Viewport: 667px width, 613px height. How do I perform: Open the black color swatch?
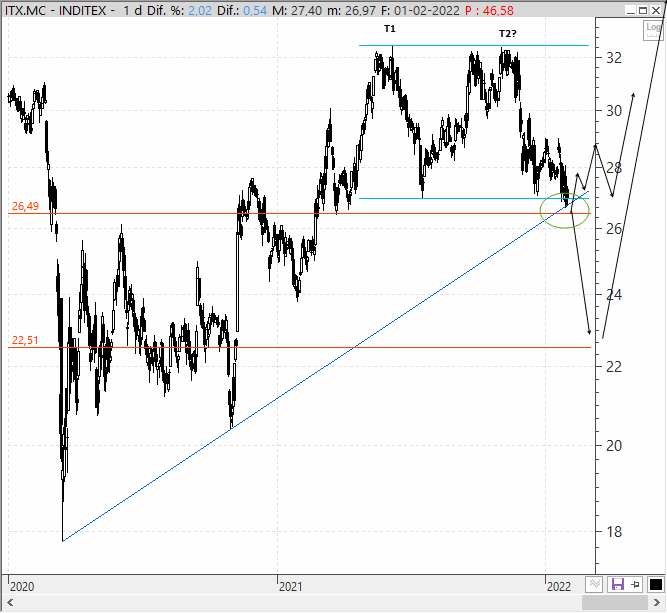656,584
